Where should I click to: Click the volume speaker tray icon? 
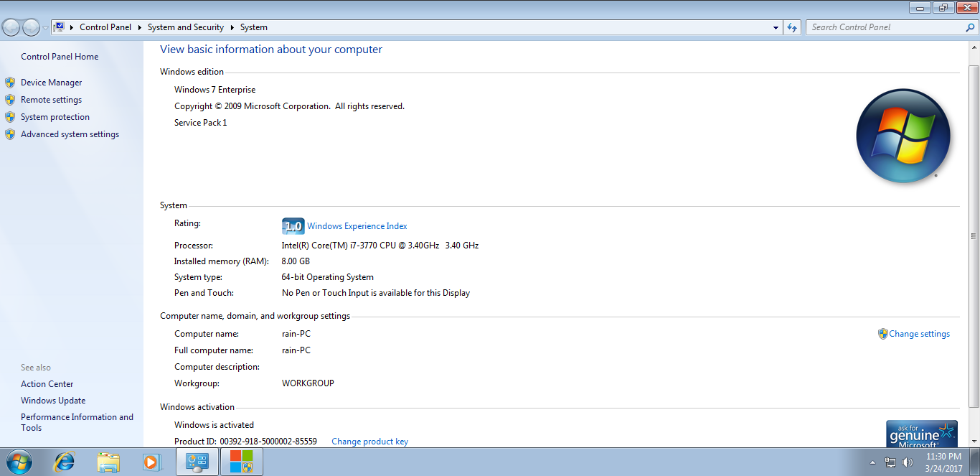click(x=908, y=462)
